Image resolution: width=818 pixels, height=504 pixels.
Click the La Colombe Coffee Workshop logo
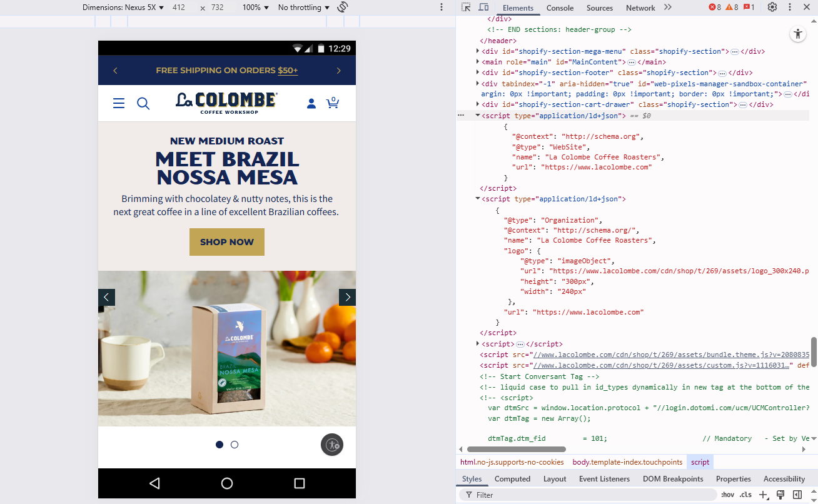click(x=226, y=103)
